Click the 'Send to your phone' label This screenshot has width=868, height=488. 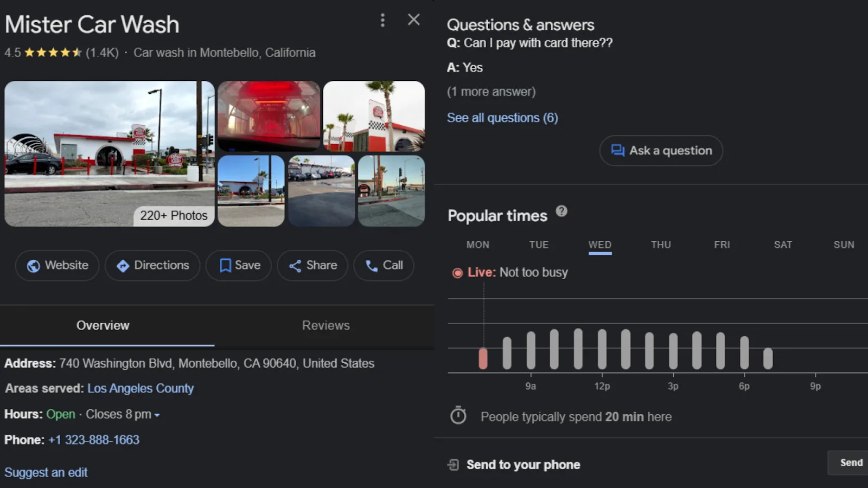click(x=524, y=465)
